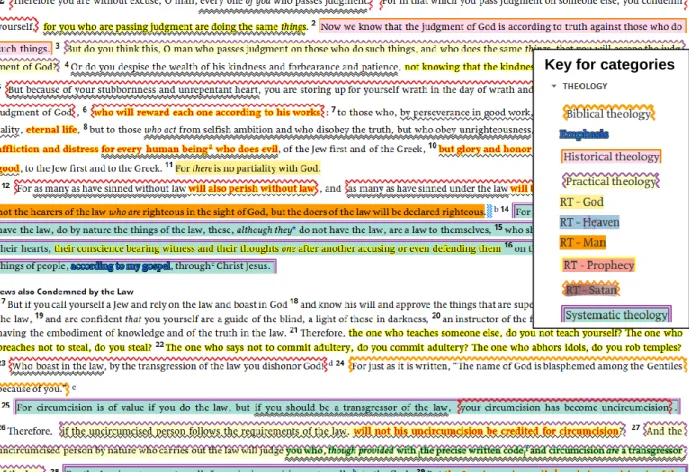Screen dimensions: 689x472
Task: Select Systematic theology in the key
Action: pyautogui.click(x=616, y=315)
